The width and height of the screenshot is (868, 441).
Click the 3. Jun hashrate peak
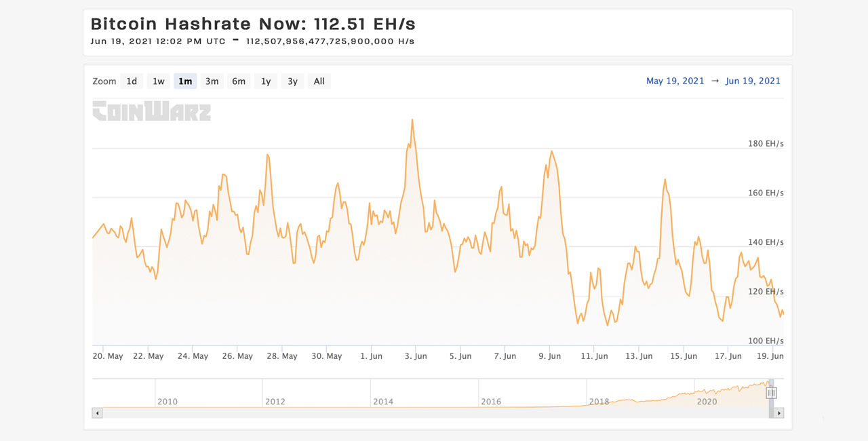412,120
